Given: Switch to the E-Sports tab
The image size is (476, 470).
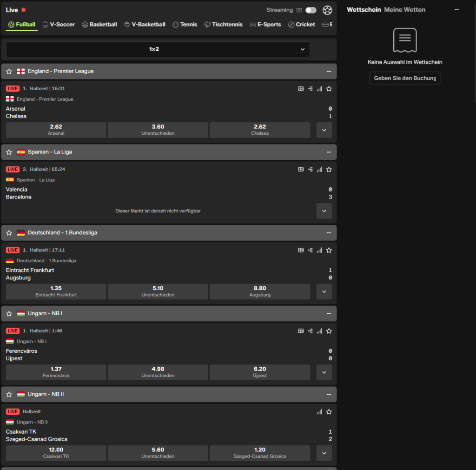Looking at the screenshot, I should tap(265, 25).
